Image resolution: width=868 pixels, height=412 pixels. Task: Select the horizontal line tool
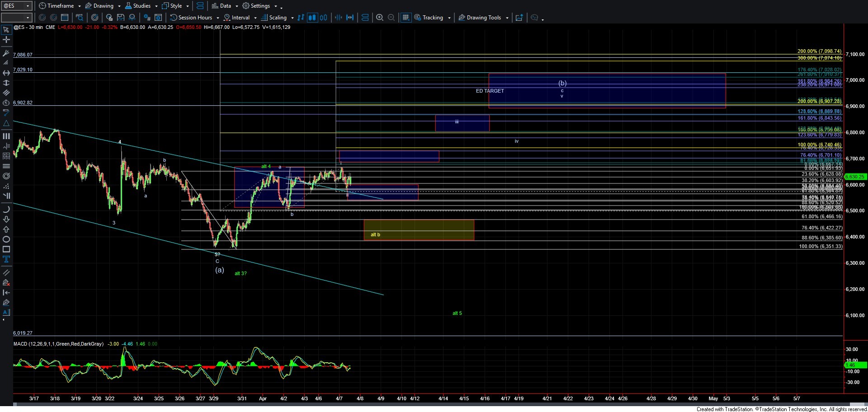(6, 73)
